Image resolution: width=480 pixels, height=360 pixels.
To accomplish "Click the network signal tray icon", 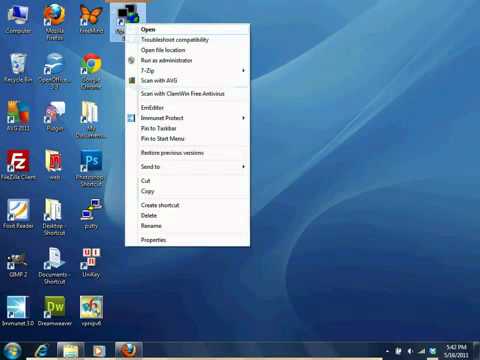I will (x=421, y=351).
